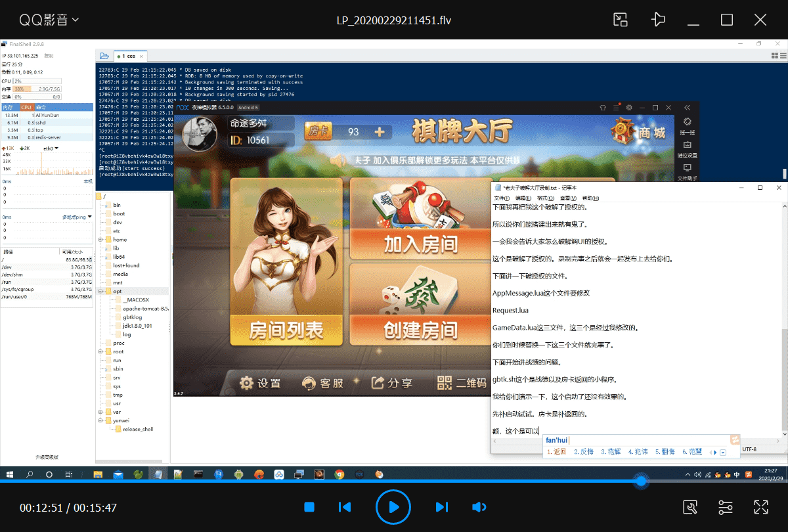
Task: Open Nox emulator settings gear
Action: pyautogui.click(x=629, y=107)
